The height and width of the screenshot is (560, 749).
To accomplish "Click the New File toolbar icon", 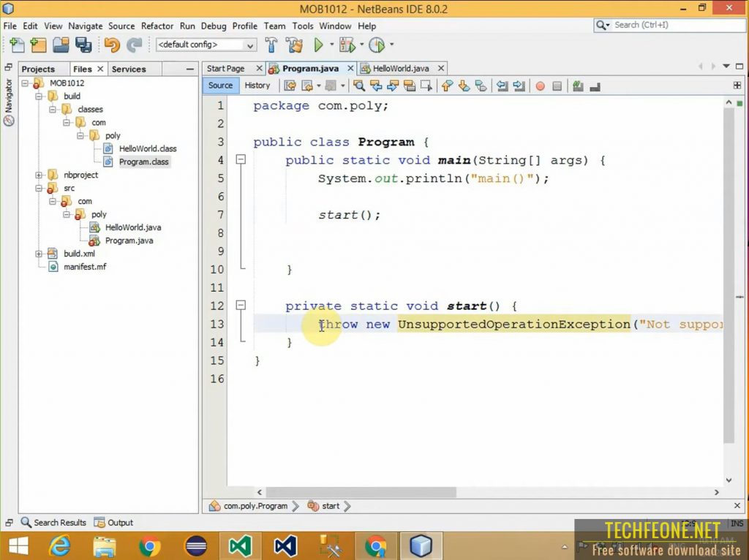I will (17, 45).
